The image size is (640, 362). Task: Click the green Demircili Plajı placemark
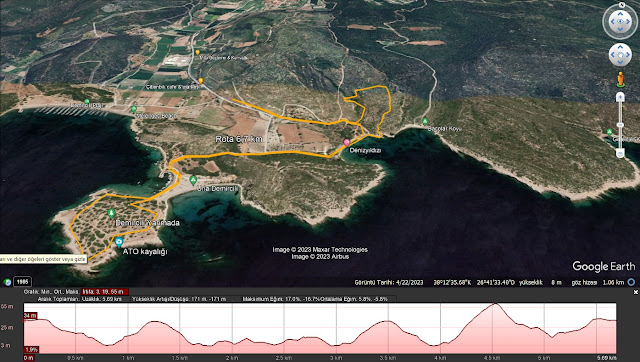tap(87, 101)
